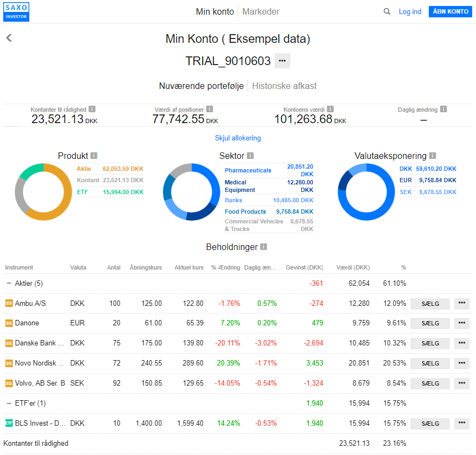The width and height of the screenshot is (476, 455).
Task: Sort by Værdi (DKK) column header
Action: click(353, 267)
